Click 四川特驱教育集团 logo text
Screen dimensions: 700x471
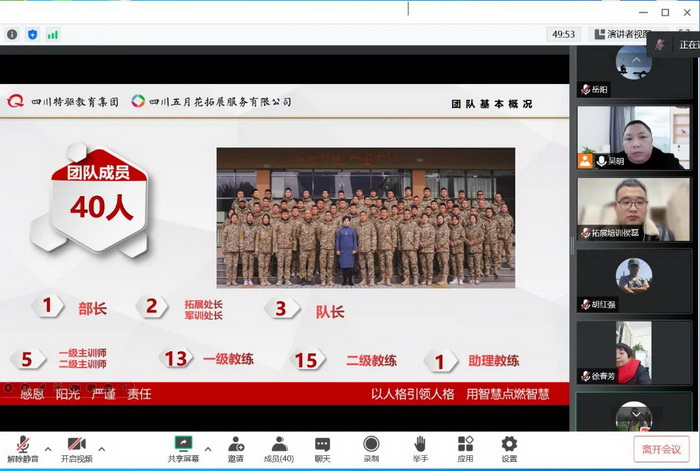[75, 102]
